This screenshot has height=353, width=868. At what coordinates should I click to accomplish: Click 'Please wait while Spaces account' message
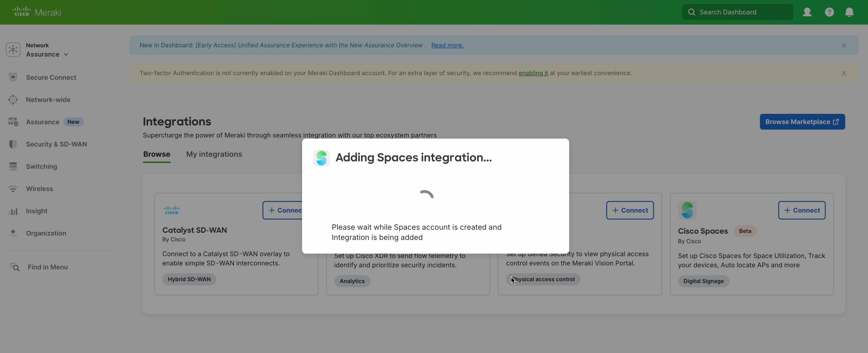click(416, 232)
